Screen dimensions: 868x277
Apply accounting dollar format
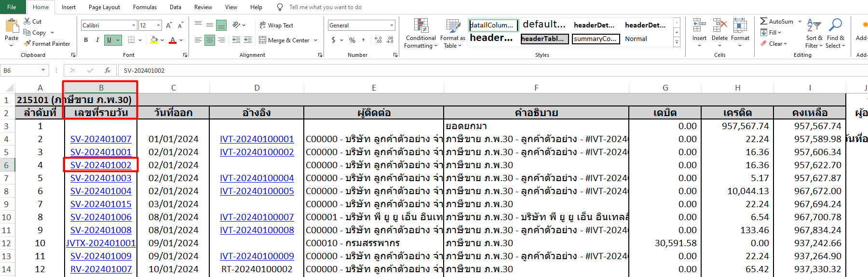pos(333,40)
